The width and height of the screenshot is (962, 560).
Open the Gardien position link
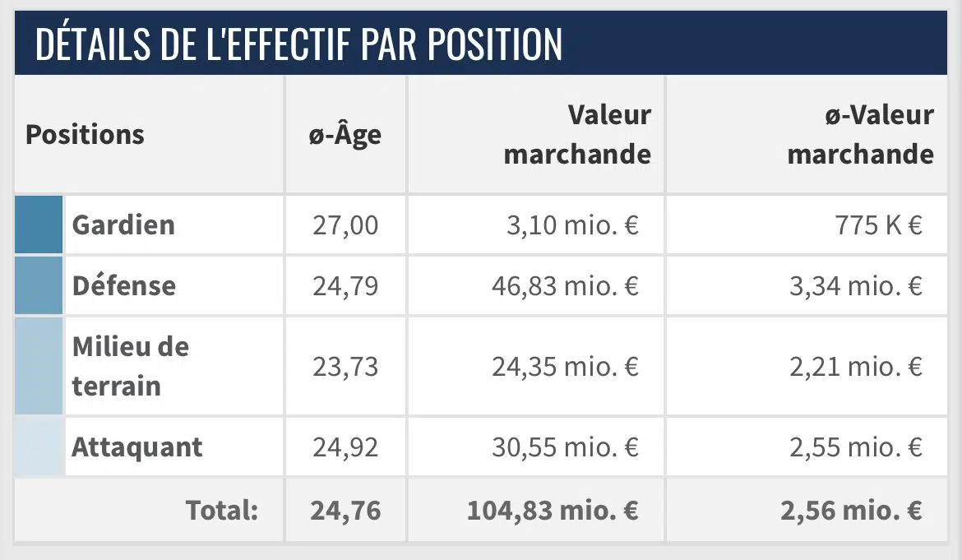pos(123,224)
